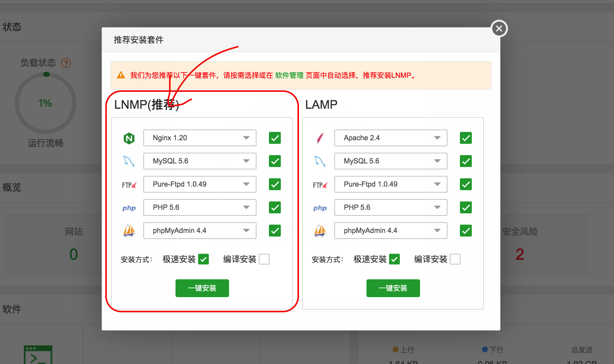
Task: Uncheck the LAMP PHP 5.6 checkbox
Action: [466, 207]
